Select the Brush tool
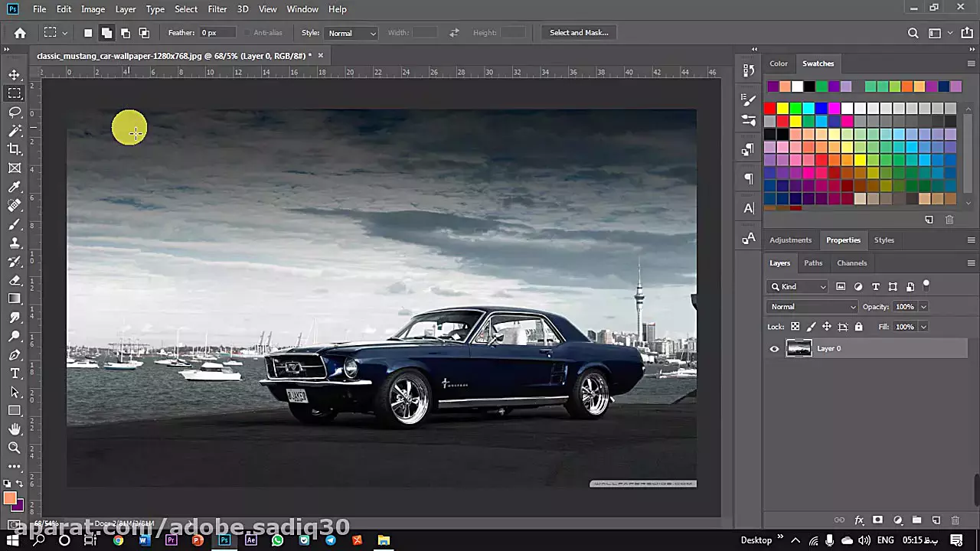The width and height of the screenshot is (980, 551). pyautogui.click(x=15, y=224)
